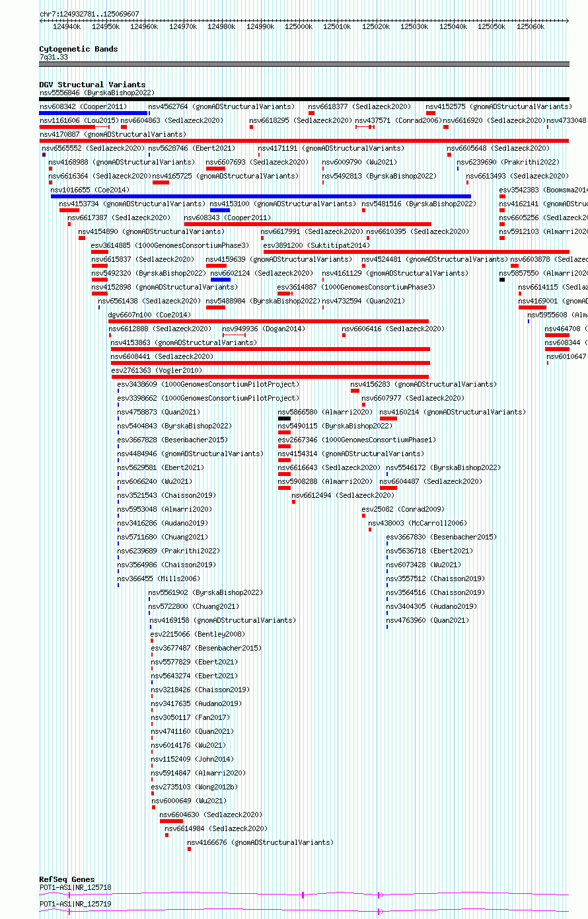Screen dimensions: 588x919
Task: Click nsv4170887 long red bar
Action: (x=304, y=141)
